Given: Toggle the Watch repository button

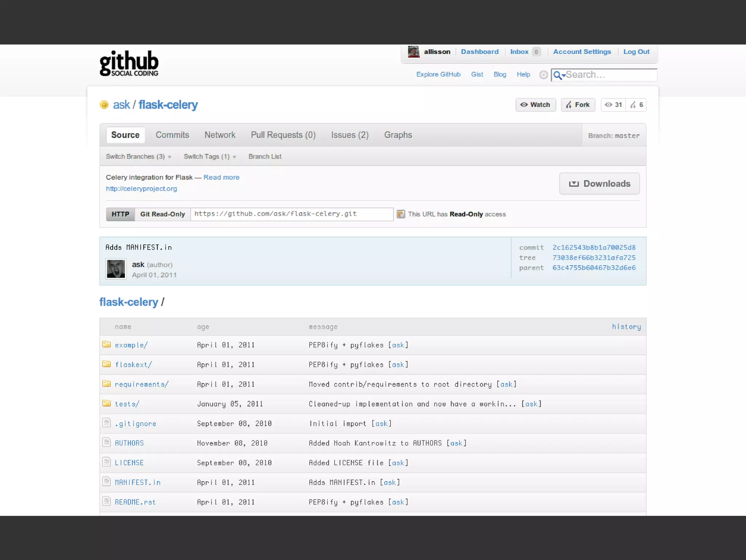Looking at the screenshot, I should (535, 105).
